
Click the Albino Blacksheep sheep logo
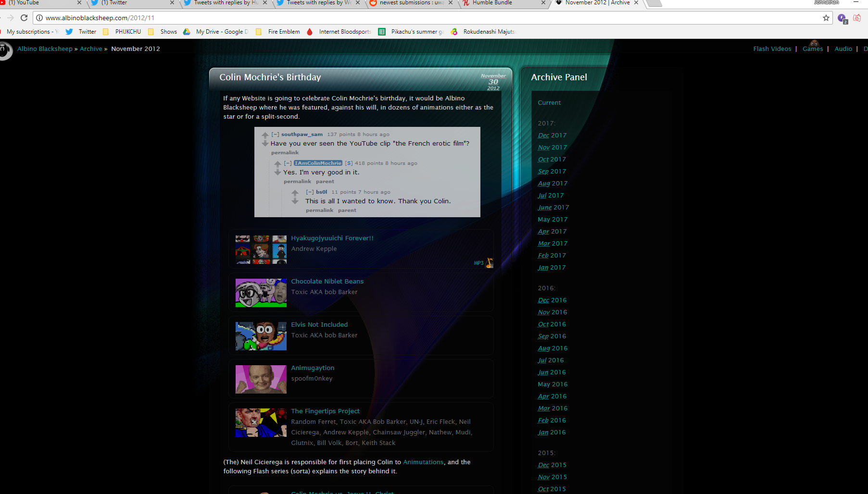[5, 50]
